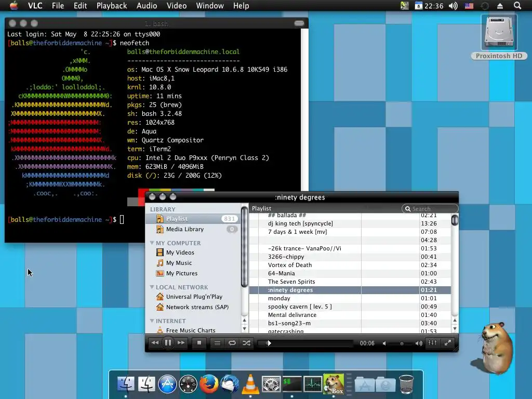The image size is (532, 399).
Task: Mute audio with the low volume icon
Action: point(384,343)
